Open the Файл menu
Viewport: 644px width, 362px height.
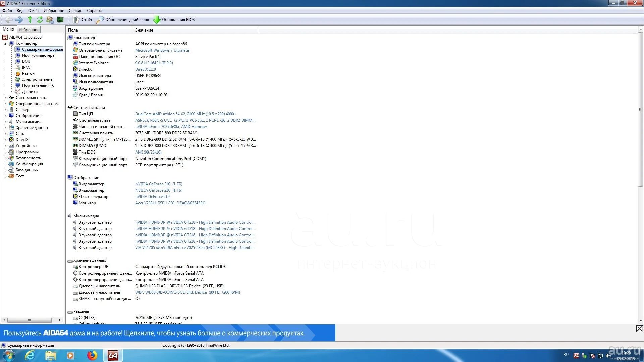coord(7,11)
